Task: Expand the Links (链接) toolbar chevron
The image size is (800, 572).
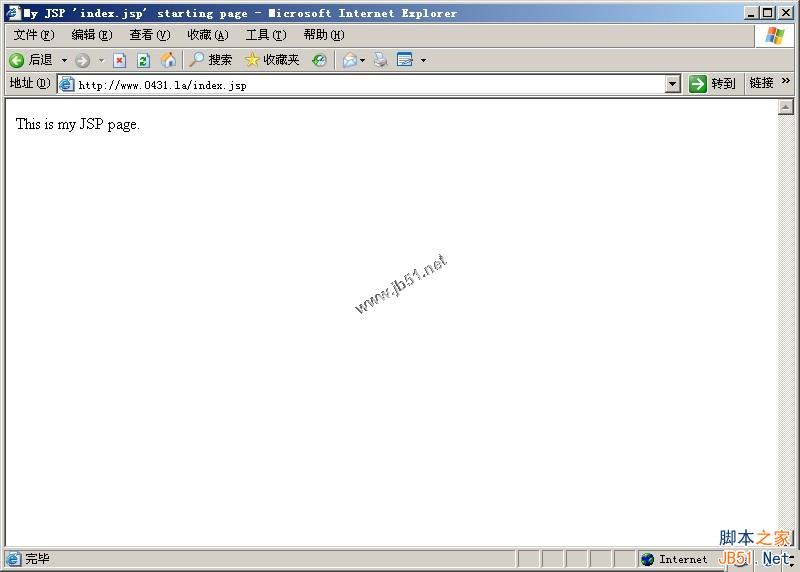Action: point(786,83)
